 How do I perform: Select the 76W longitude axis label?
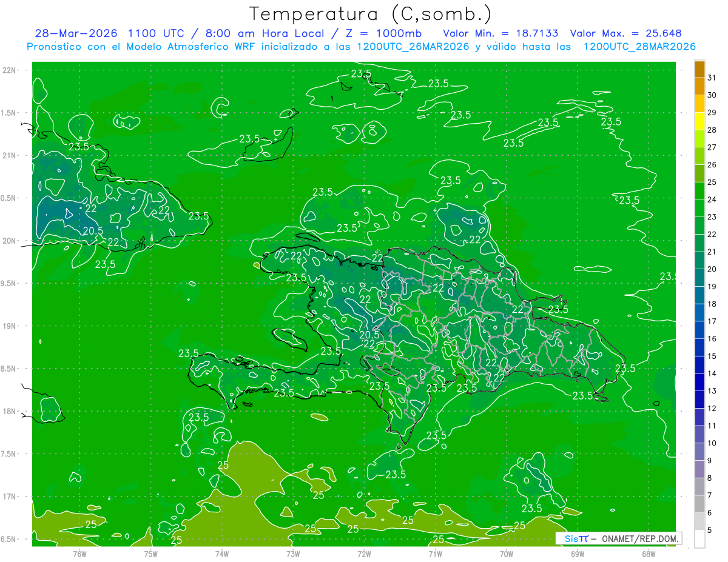pos(79,554)
